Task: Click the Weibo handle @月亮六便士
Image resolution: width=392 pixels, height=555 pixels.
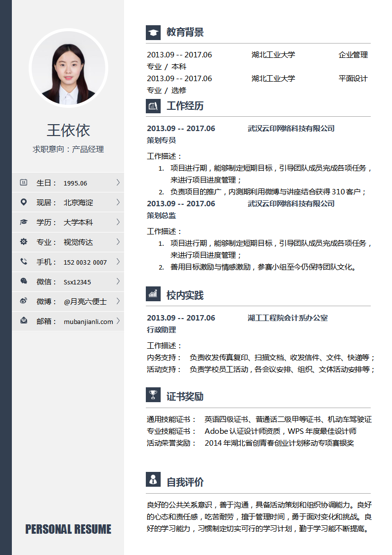Action: tap(85, 302)
